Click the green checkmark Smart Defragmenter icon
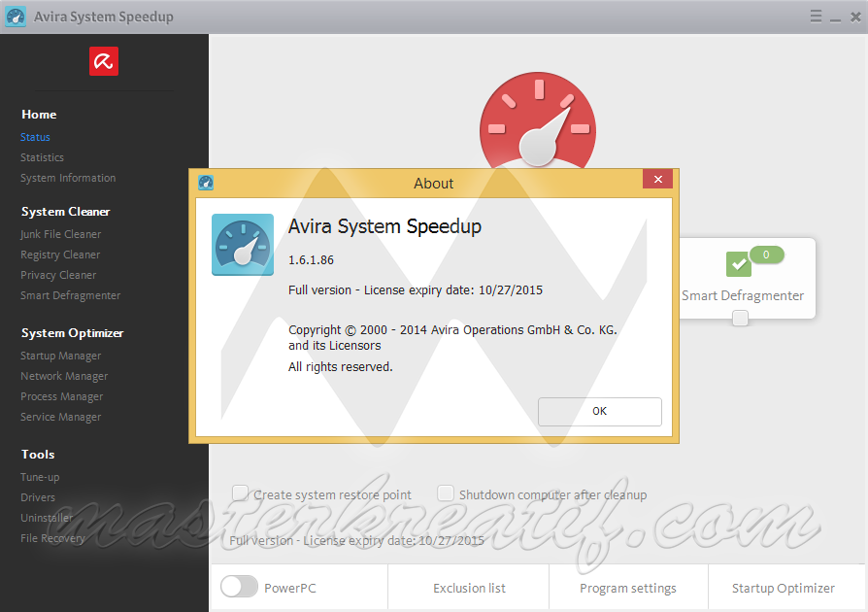The width and height of the screenshot is (868, 612). pos(739,264)
